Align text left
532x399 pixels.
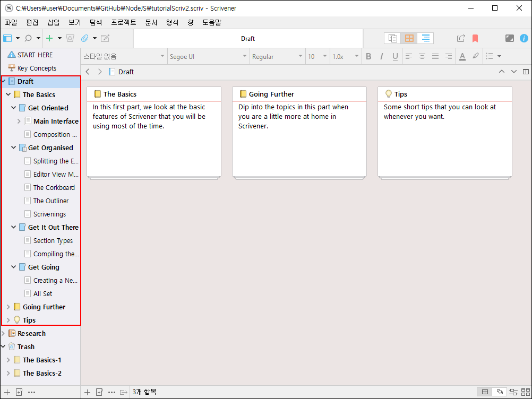tap(409, 56)
